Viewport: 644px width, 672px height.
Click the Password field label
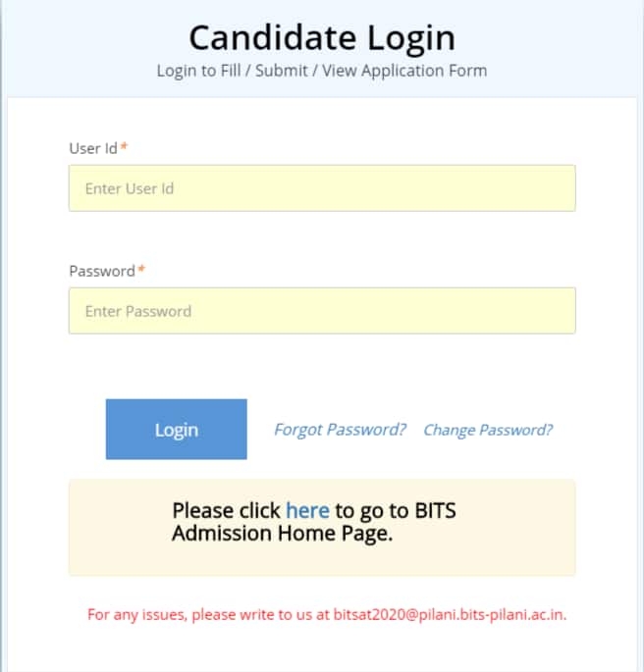(102, 272)
